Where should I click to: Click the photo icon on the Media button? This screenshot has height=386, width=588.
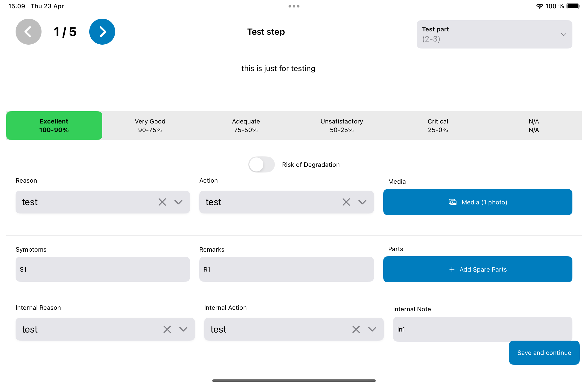coord(453,202)
